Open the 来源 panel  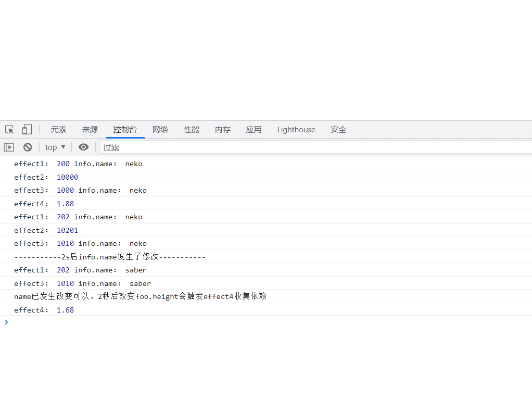point(90,129)
